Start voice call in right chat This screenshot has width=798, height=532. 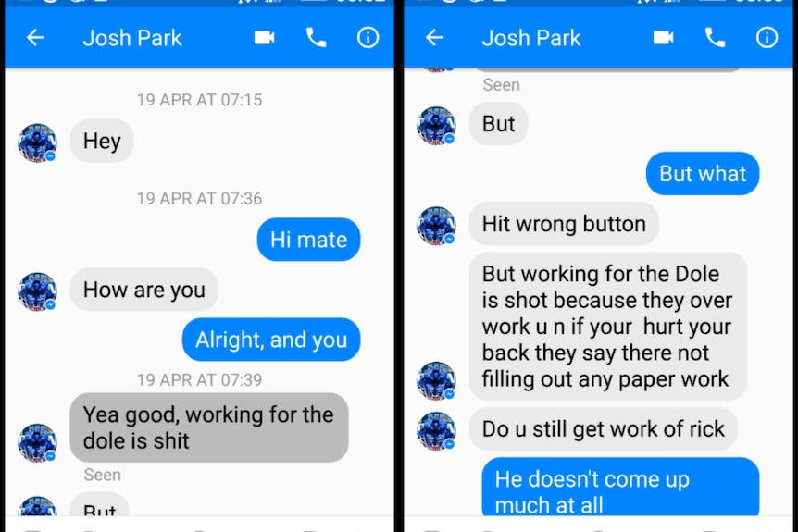[x=715, y=38]
